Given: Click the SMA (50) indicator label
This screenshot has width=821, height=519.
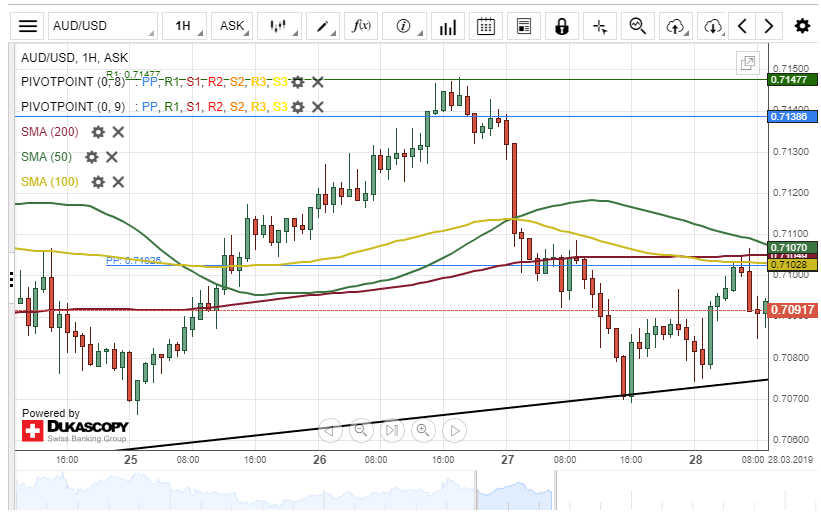Looking at the screenshot, I should click(x=47, y=157).
